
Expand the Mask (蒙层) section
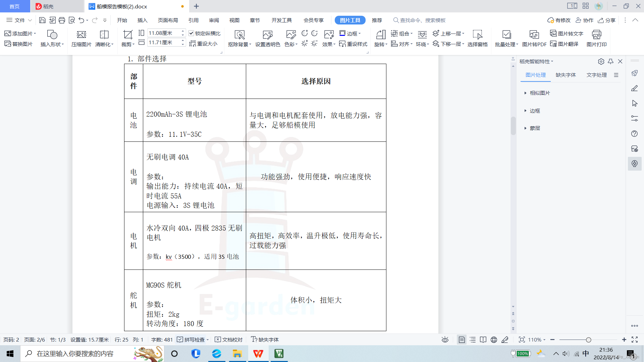point(535,128)
